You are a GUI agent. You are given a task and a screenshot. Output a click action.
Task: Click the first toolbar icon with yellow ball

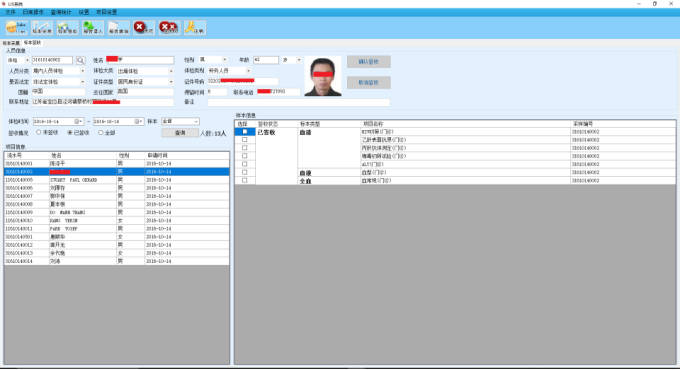(16, 28)
